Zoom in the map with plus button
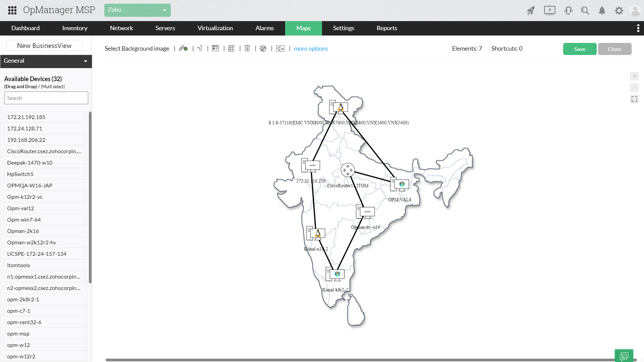The width and height of the screenshot is (644, 362). tap(634, 76)
